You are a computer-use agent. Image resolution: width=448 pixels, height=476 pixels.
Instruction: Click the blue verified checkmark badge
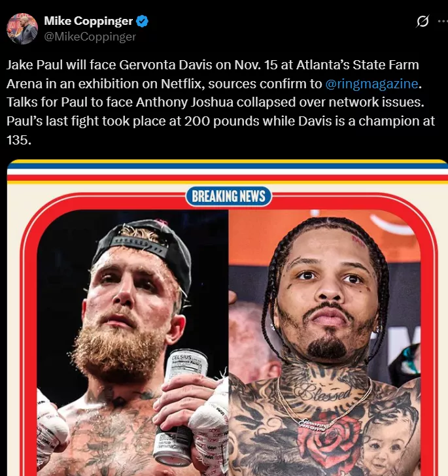(x=142, y=21)
